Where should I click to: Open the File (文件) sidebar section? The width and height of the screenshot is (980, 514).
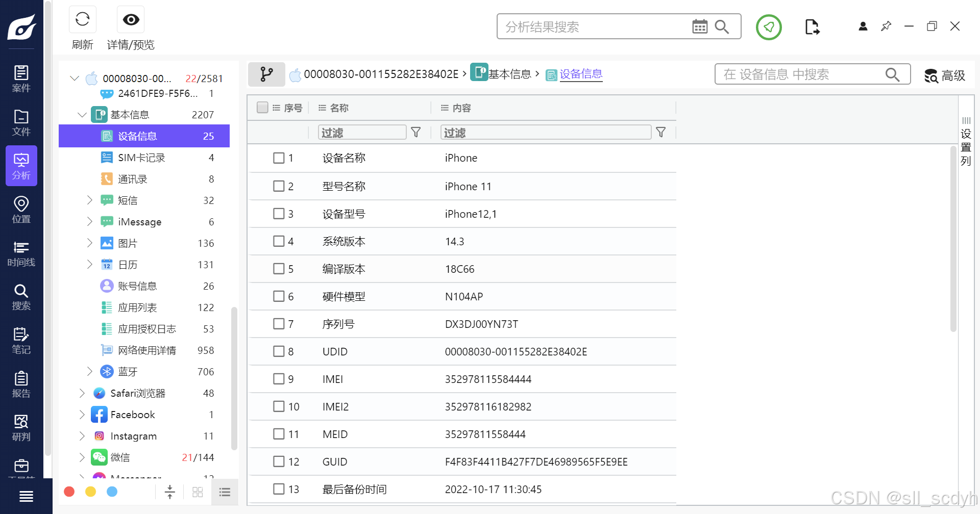21,123
